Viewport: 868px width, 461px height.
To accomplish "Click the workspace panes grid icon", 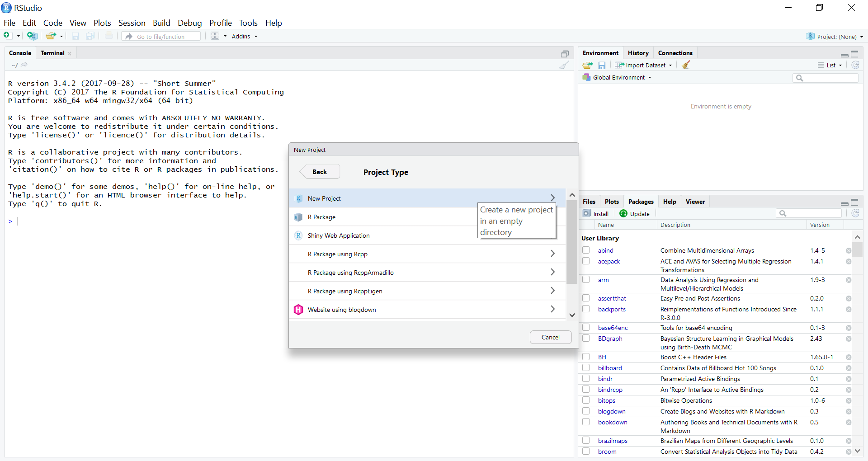I will pos(215,36).
